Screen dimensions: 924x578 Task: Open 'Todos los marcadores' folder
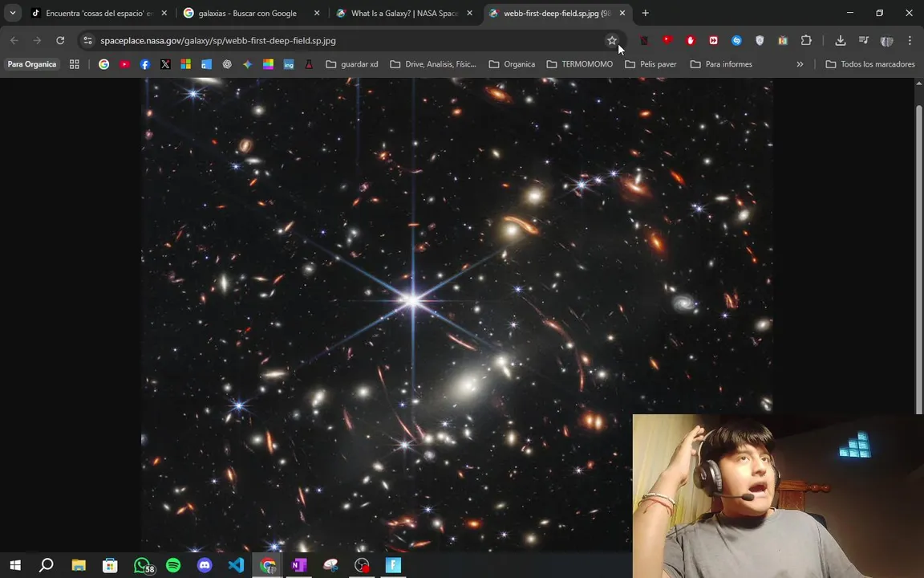point(870,64)
